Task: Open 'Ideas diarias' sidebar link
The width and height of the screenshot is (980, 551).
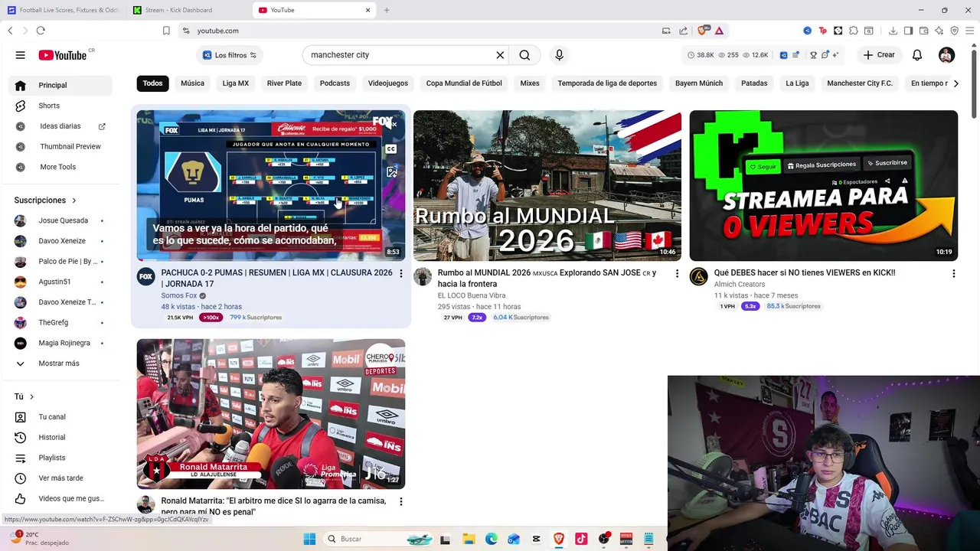Action: (61, 126)
